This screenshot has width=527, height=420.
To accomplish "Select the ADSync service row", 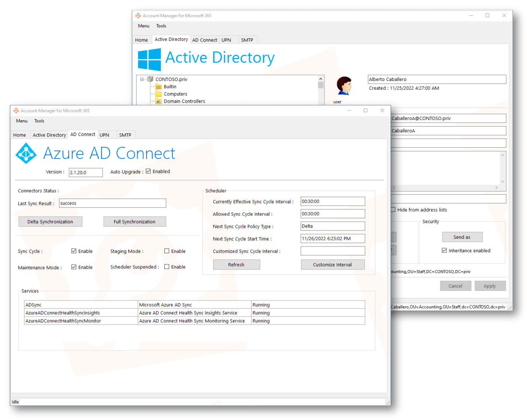I will [x=195, y=304].
